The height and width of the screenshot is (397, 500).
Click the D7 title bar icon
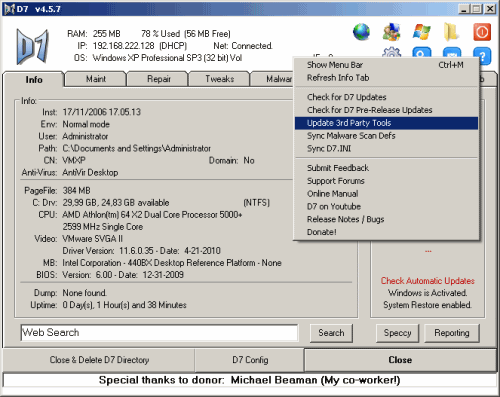coord(9,9)
